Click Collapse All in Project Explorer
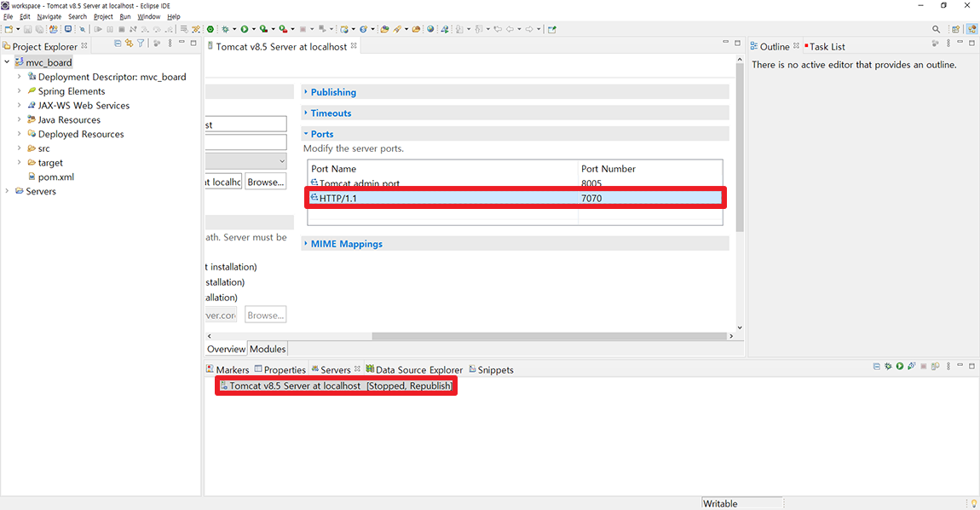The height and width of the screenshot is (510, 980). [x=118, y=43]
